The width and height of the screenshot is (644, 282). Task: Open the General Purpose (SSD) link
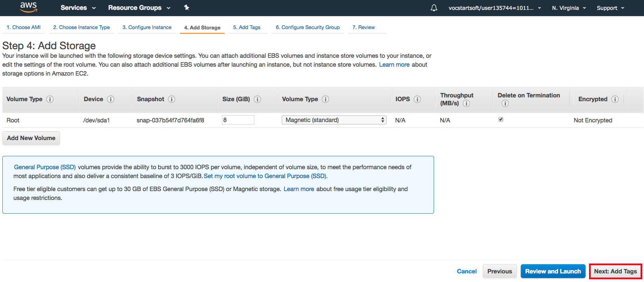[x=45, y=167]
